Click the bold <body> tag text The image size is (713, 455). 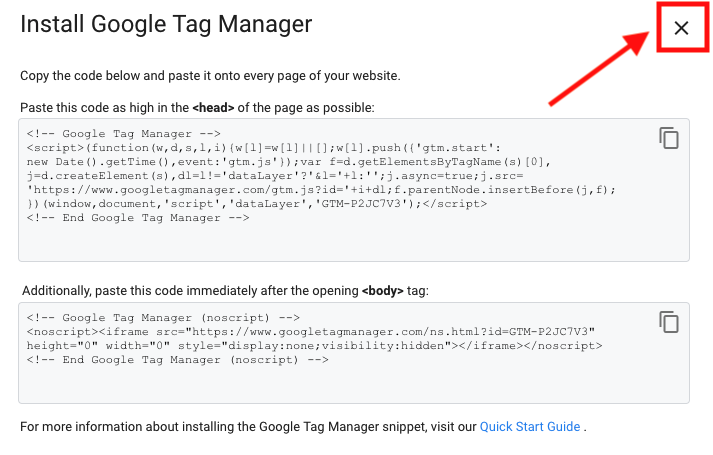382,290
